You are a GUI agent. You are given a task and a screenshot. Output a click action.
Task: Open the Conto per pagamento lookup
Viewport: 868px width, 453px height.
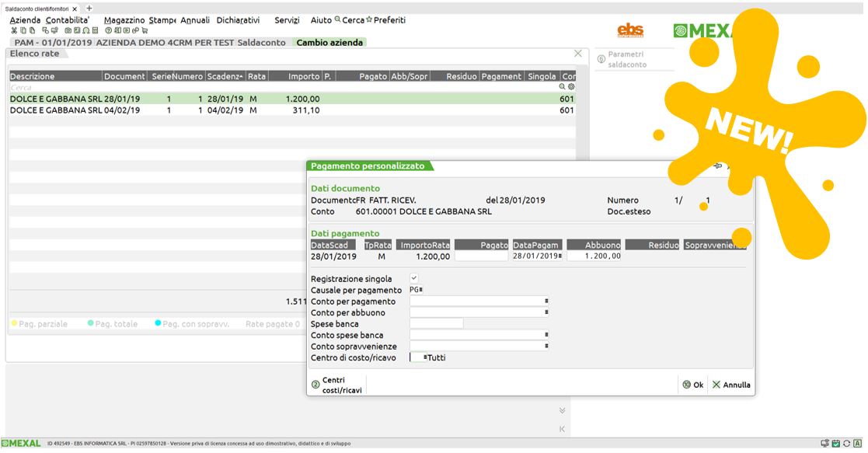[x=546, y=301]
